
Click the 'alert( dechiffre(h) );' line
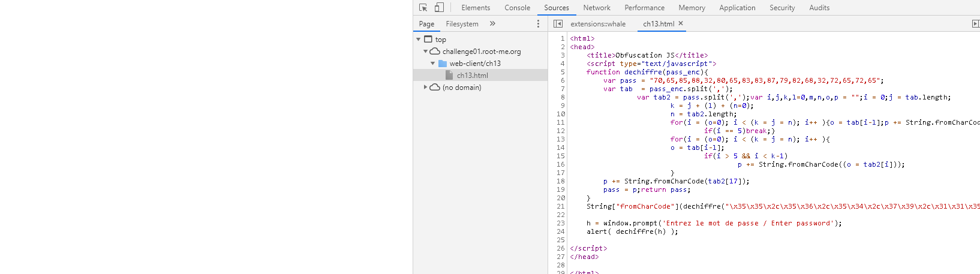click(x=632, y=231)
